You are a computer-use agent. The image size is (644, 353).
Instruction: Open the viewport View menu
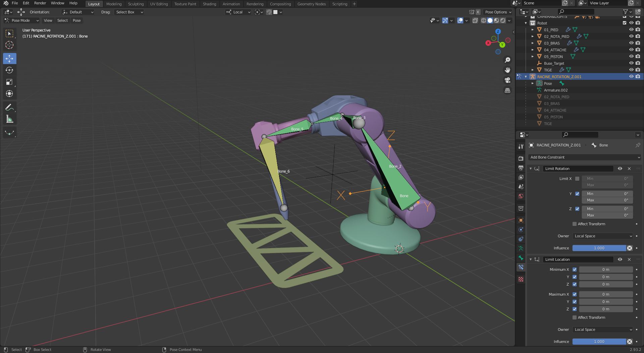click(x=48, y=20)
